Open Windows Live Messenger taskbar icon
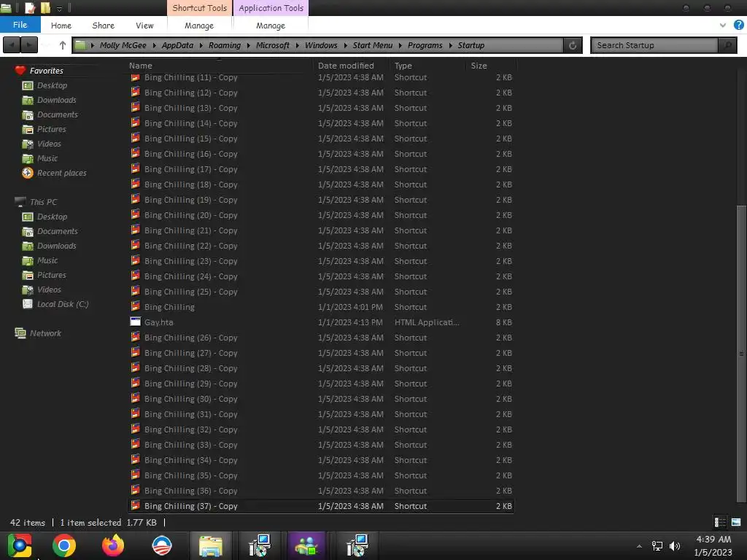Image resolution: width=747 pixels, height=560 pixels. coord(306,545)
